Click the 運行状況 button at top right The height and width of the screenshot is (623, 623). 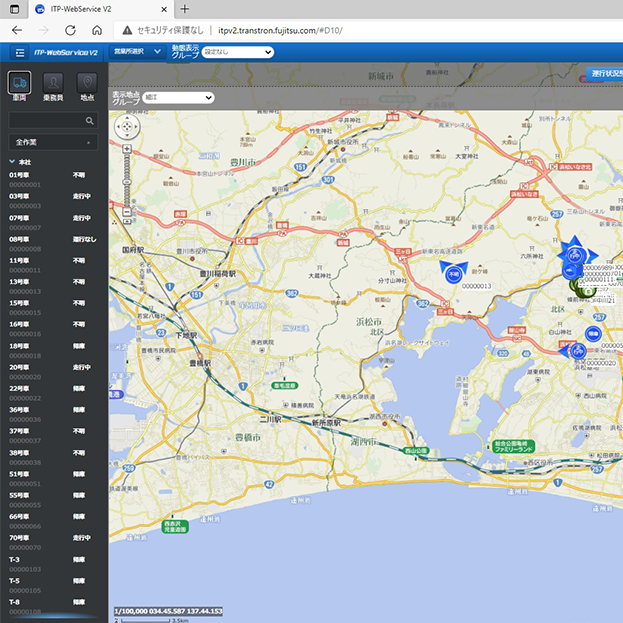click(604, 74)
